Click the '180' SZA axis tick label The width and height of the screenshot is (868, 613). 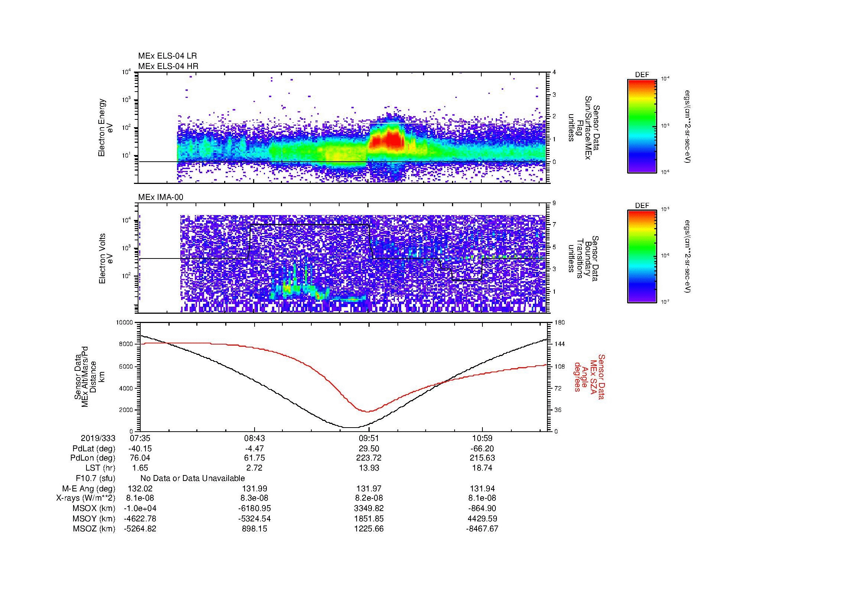pos(560,323)
